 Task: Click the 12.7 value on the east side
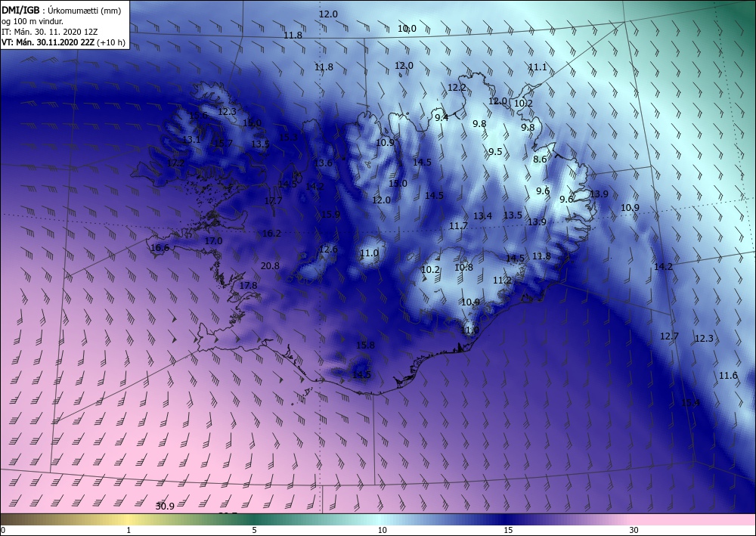(669, 336)
